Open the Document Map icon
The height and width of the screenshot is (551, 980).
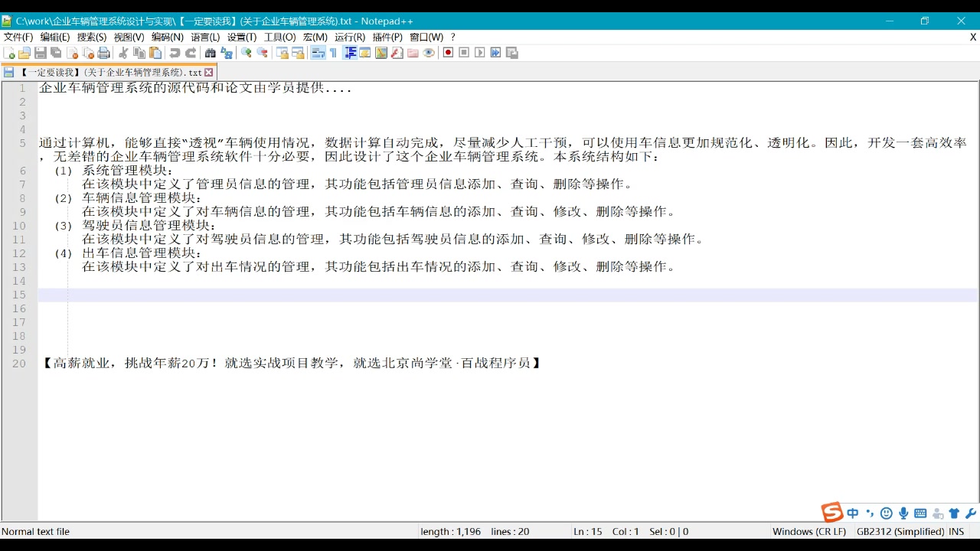381,53
